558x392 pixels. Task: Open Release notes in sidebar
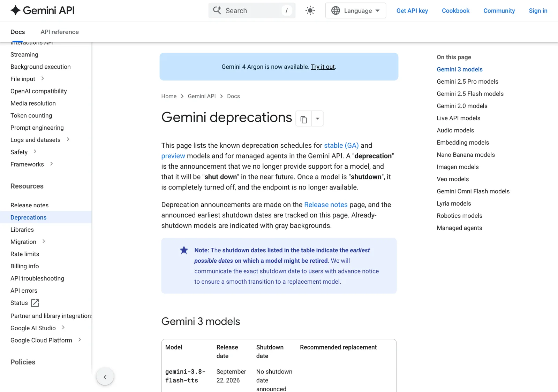29,205
